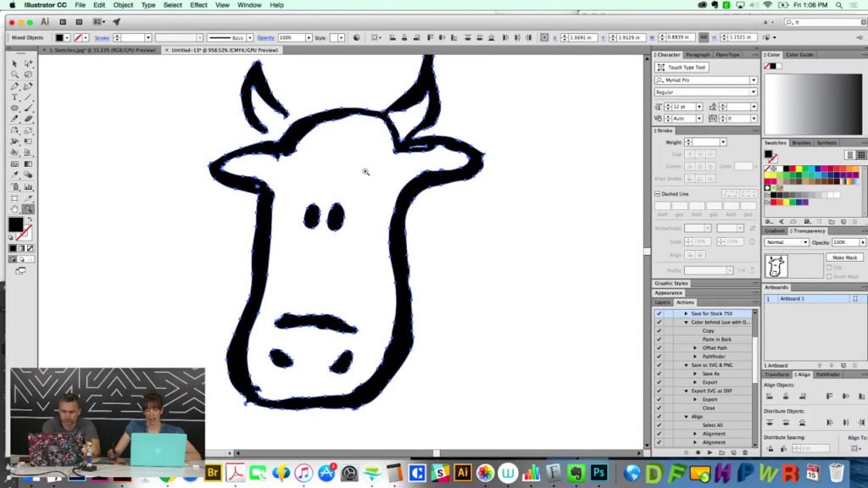This screenshot has height=488, width=868.
Task: Select the Hand tool
Action: coord(15,209)
